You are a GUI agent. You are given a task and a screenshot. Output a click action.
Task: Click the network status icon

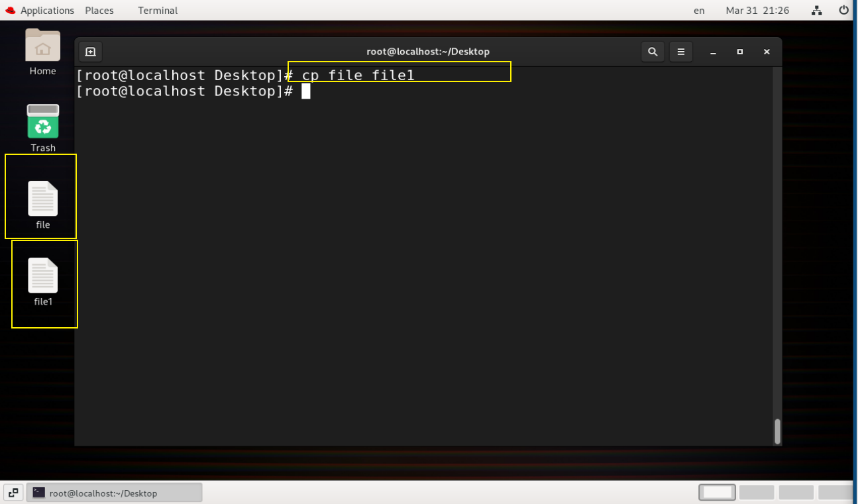coord(816,11)
